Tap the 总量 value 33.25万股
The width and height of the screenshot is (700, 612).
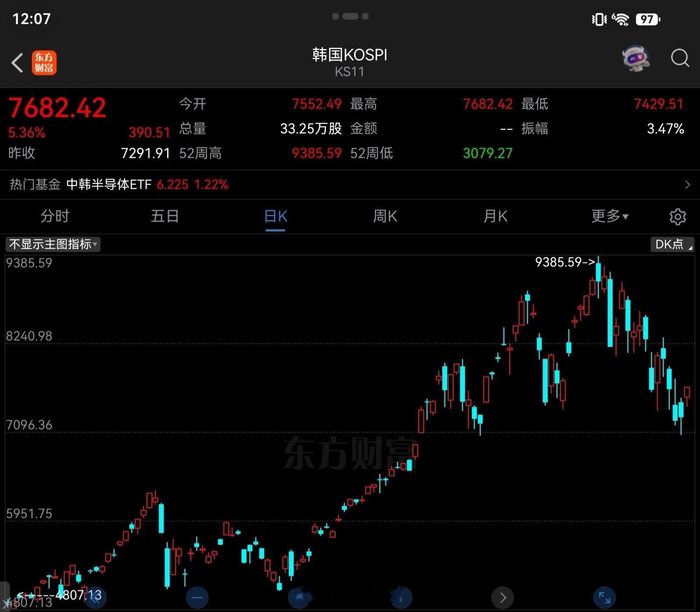point(311,129)
